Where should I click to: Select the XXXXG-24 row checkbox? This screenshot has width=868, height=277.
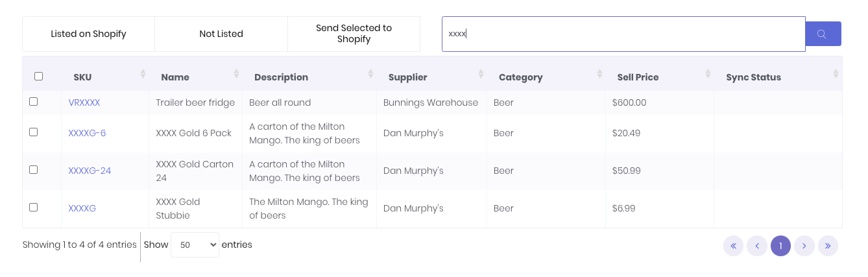tap(34, 169)
